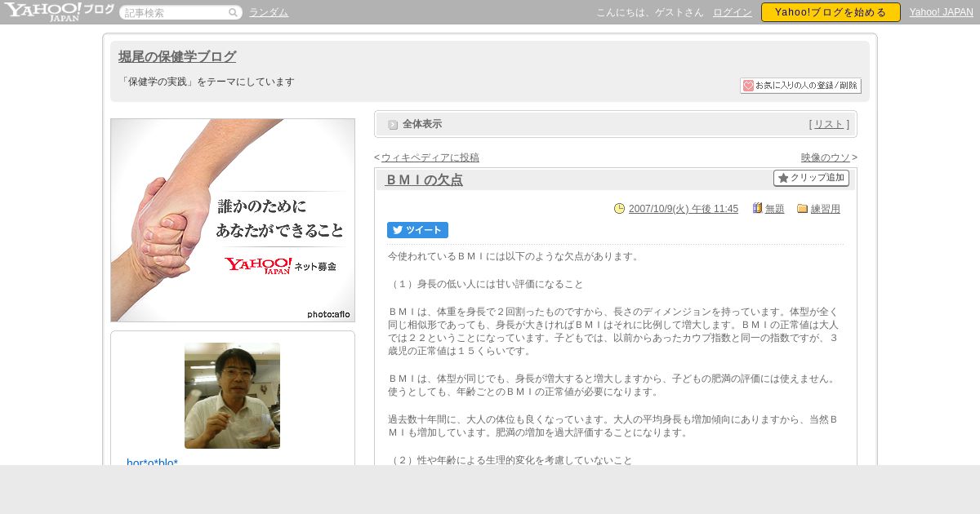Open the Yahoo! JAPAN link
The height and width of the screenshot is (514, 980).
click(x=942, y=12)
